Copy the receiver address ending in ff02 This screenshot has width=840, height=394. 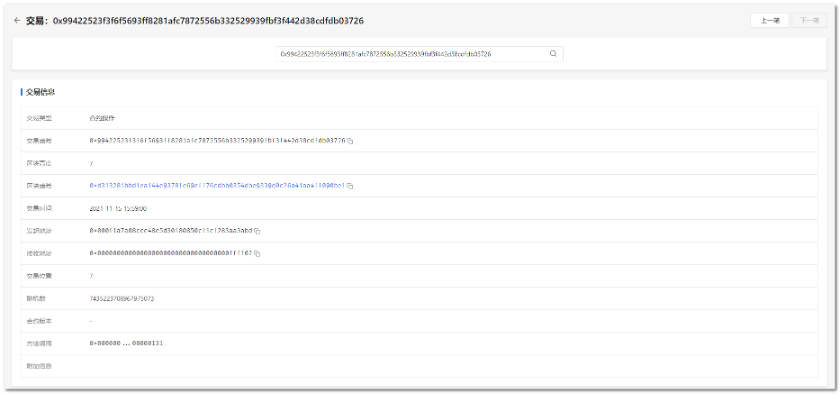[257, 254]
